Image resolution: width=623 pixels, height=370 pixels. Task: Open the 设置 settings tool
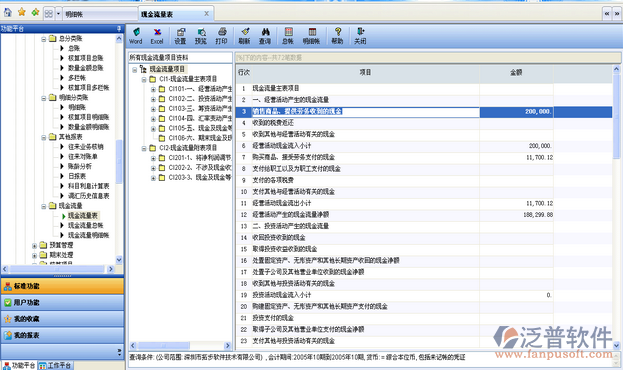[x=180, y=36]
